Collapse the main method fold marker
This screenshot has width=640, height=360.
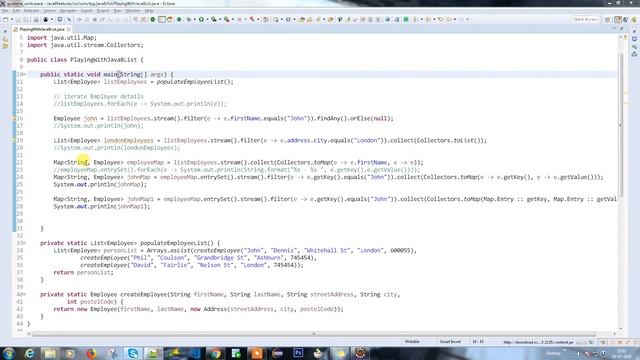pos(24,74)
